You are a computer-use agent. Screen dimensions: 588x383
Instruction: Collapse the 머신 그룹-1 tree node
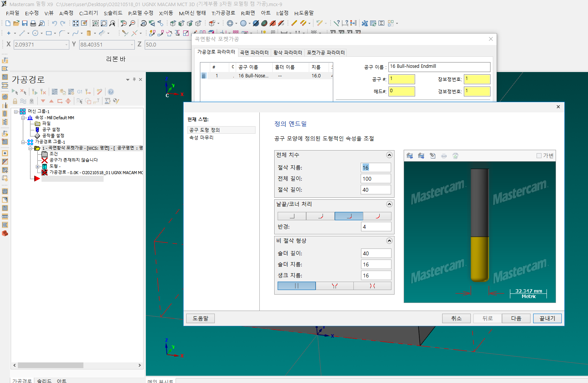pos(16,112)
